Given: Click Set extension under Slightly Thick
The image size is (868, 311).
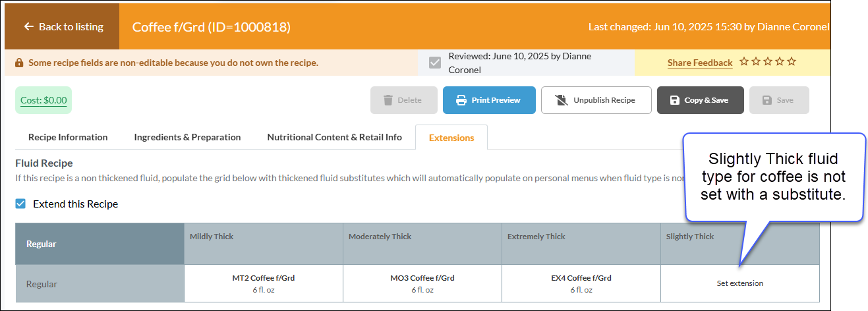Looking at the screenshot, I should [740, 283].
